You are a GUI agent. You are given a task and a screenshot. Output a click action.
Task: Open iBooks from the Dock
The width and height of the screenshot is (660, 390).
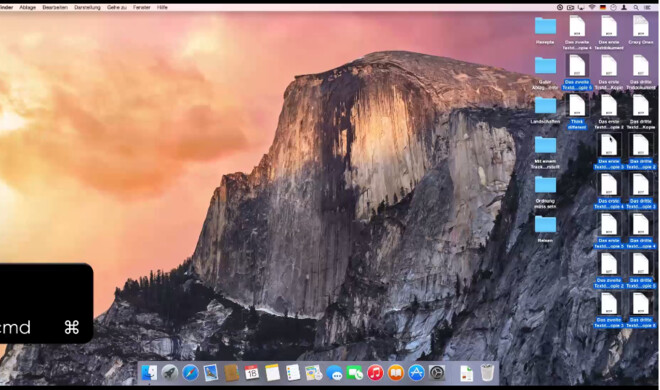396,373
